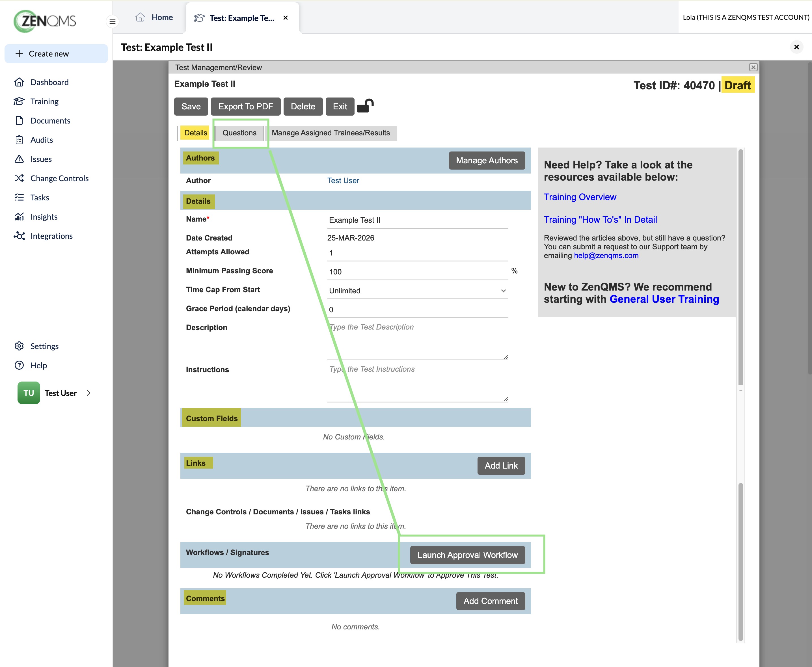Screen dimensions: 812x667
Task: Open General User Training link
Action: click(x=664, y=299)
